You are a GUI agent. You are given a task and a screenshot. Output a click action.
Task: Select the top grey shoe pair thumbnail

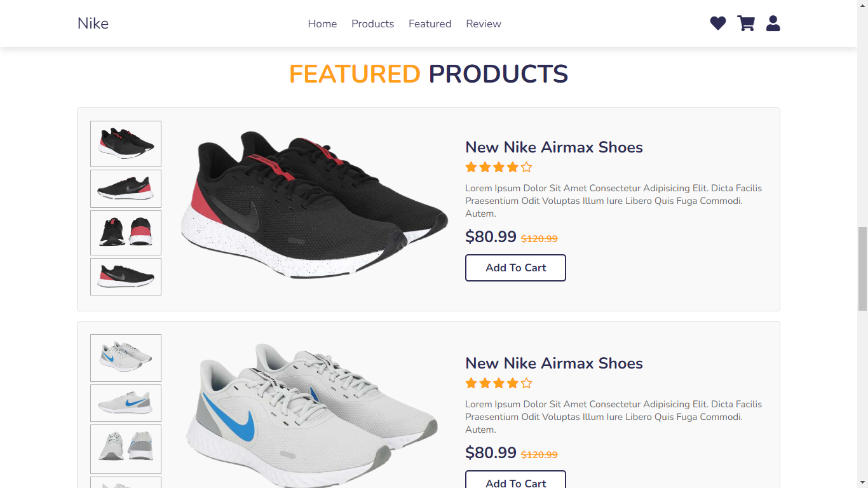(x=125, y=358)
